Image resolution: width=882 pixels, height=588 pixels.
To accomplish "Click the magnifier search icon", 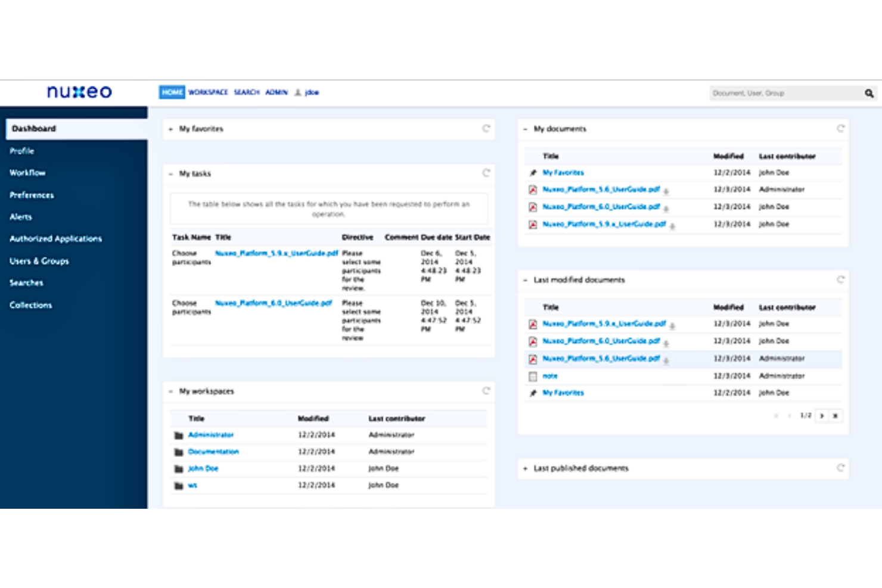I will 869,93.
